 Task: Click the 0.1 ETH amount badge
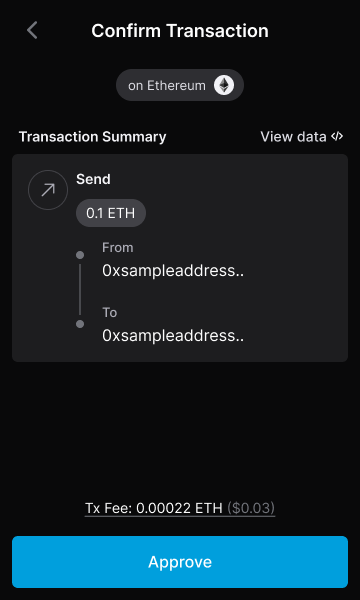[111, 213]
